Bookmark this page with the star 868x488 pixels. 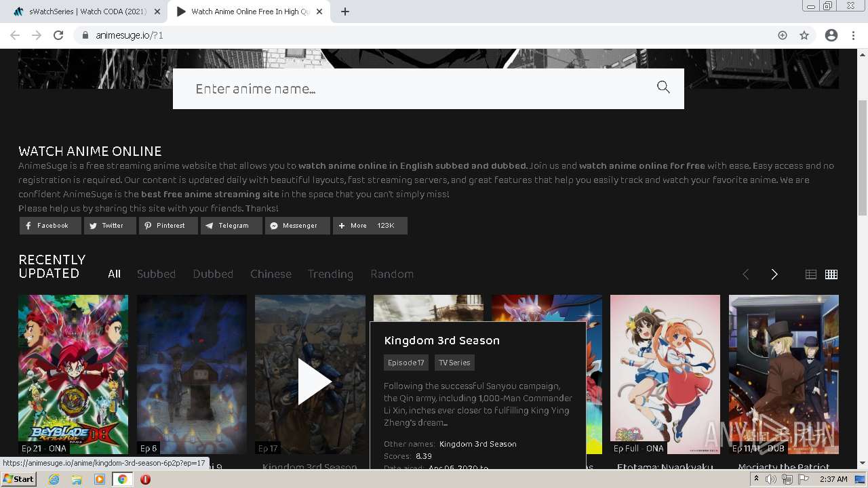coord(804,35)
